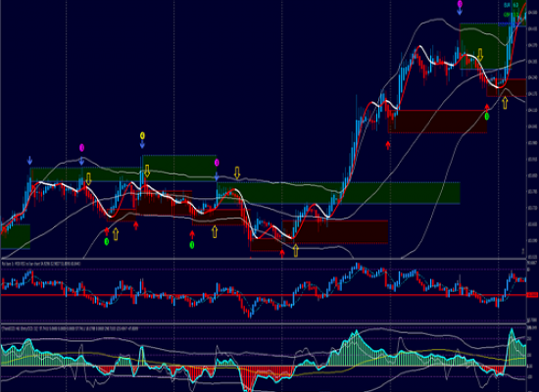Click the rightmost yellow hollow up arrow

pos(505,103)
